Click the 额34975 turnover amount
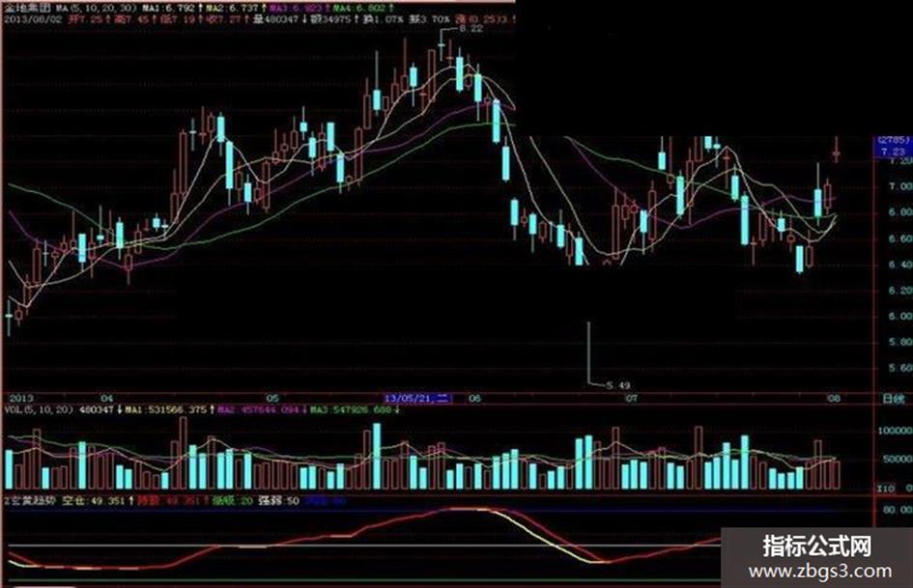913x588 pixels. [x=330, y=19]
